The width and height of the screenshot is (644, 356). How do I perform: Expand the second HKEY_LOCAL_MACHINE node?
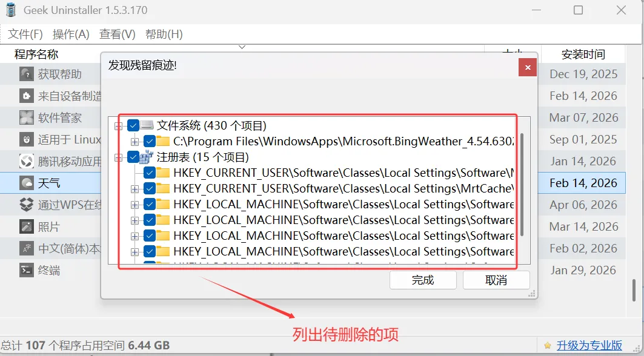[134, 220]
